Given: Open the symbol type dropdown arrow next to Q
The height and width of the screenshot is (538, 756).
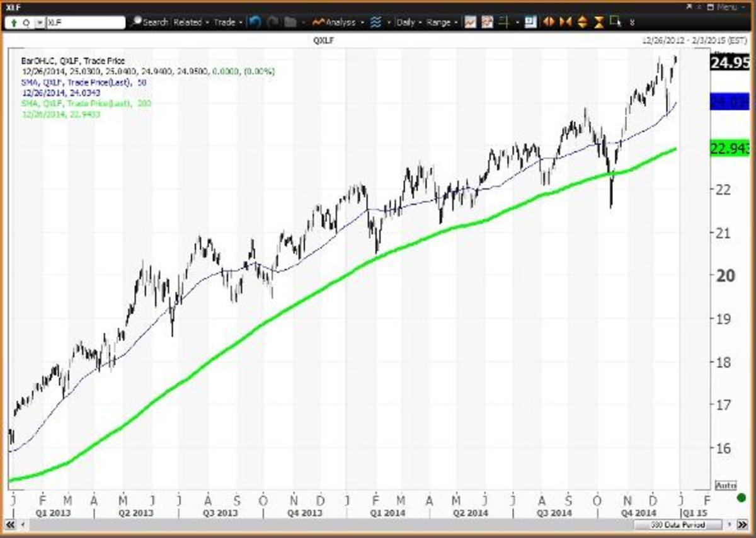Looking at the screenshot, I should tap(40, 23).
